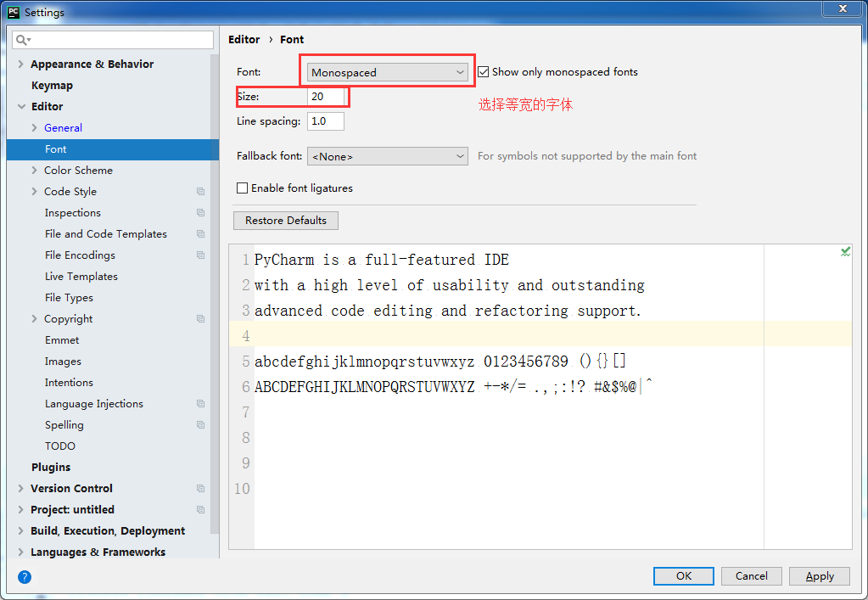The width and height of the screenshot is (868, 600).
Task: Click preview line 1 PyCharm text
Action: click(x=382, y=260)
